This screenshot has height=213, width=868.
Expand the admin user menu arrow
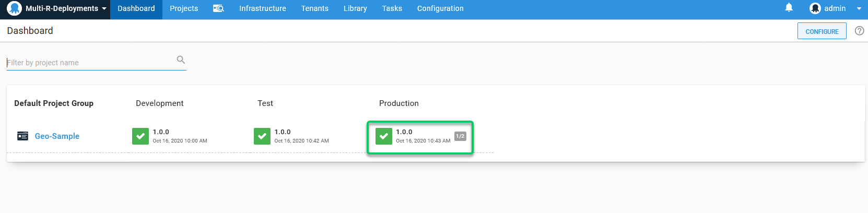pyautogui.click(x=859, y=9)
